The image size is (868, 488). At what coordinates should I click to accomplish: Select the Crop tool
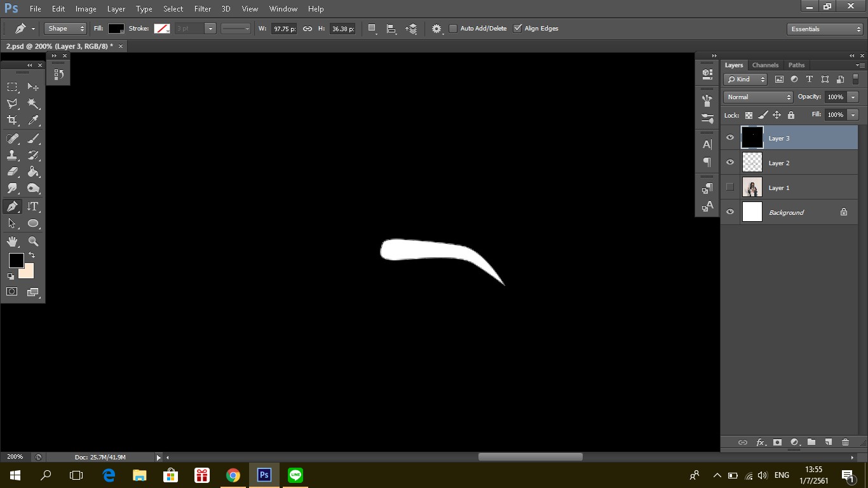coord(12,120)
